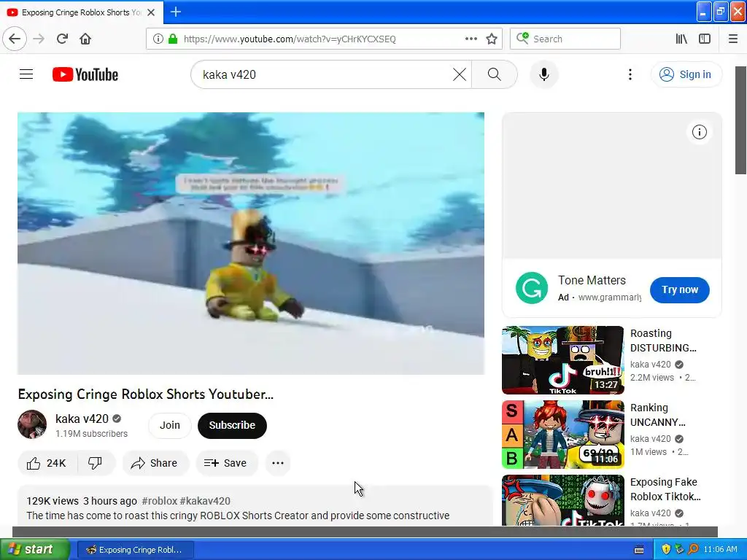Open the Firefox hamburger menu

tap(732, 39)
